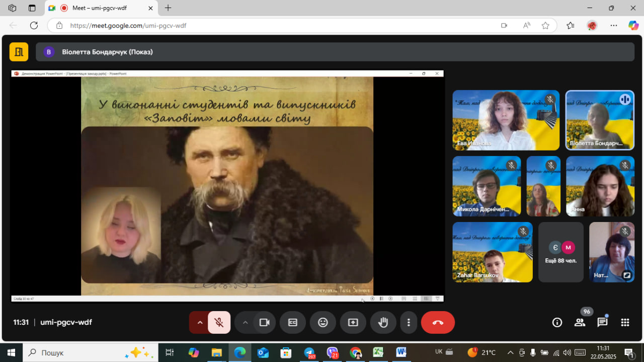The height and width of the screenshot is (362, 644).
Task: Toggle closed captions
Action: click(x=293, y=323)
